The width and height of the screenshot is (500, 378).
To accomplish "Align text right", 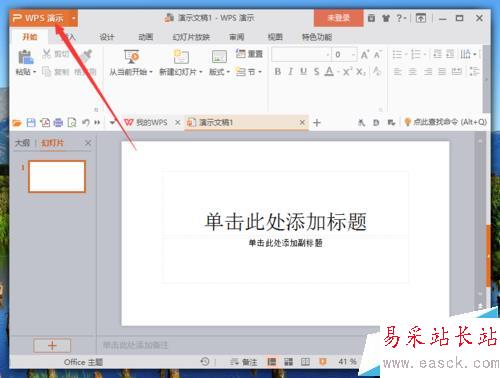I will pyautogui.click(x=428, y=71).
